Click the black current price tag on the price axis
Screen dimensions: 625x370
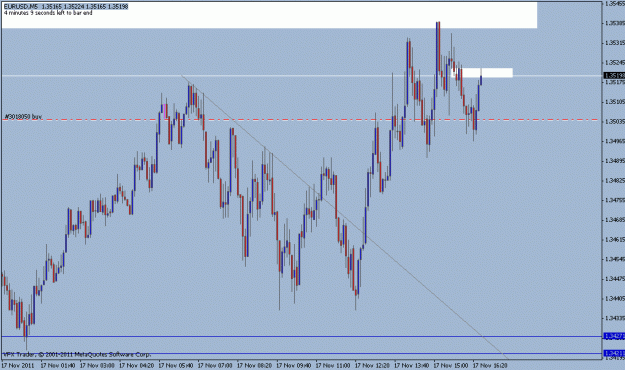coord(614,75)
